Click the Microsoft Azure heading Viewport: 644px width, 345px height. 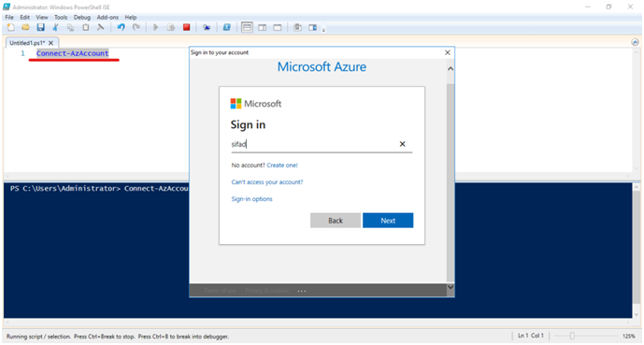coord(322,66)
